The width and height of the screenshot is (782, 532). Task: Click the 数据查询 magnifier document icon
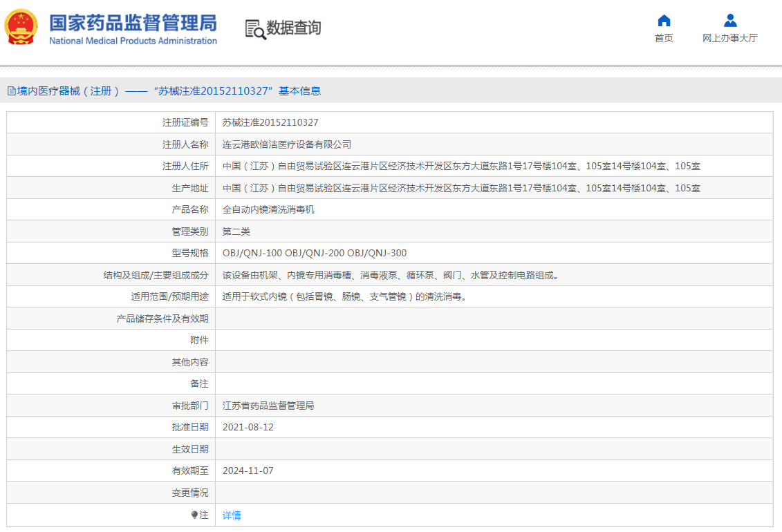click(x=253, y=28)
